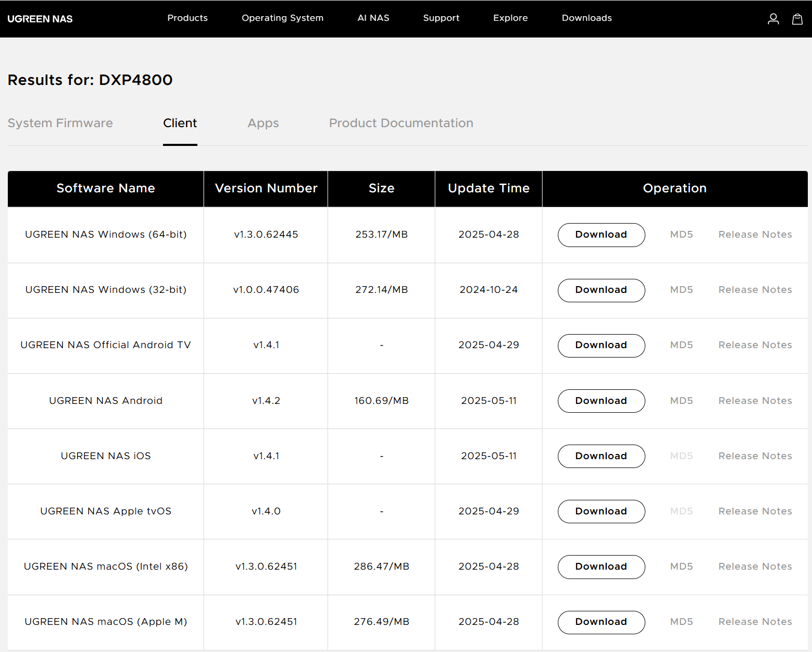Click size value 160.69/MB
The width and height of the screenshot is (812, 652).
382,401
